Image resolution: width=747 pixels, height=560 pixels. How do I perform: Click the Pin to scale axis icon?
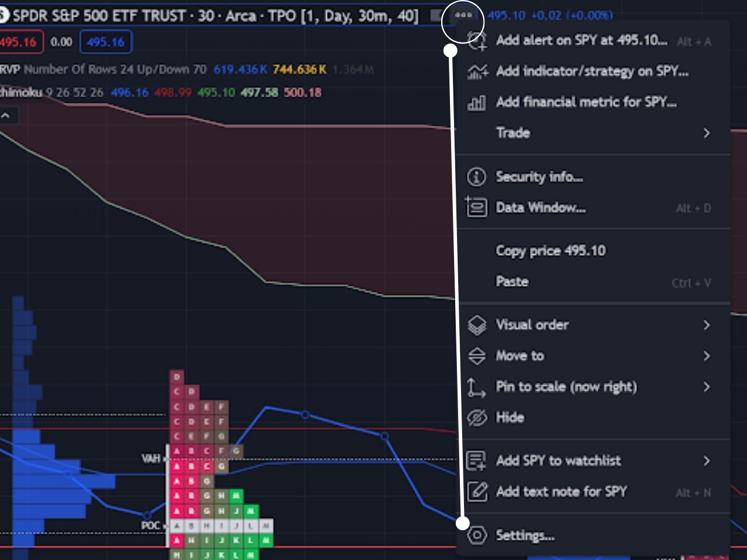click(x=476, y=387)
